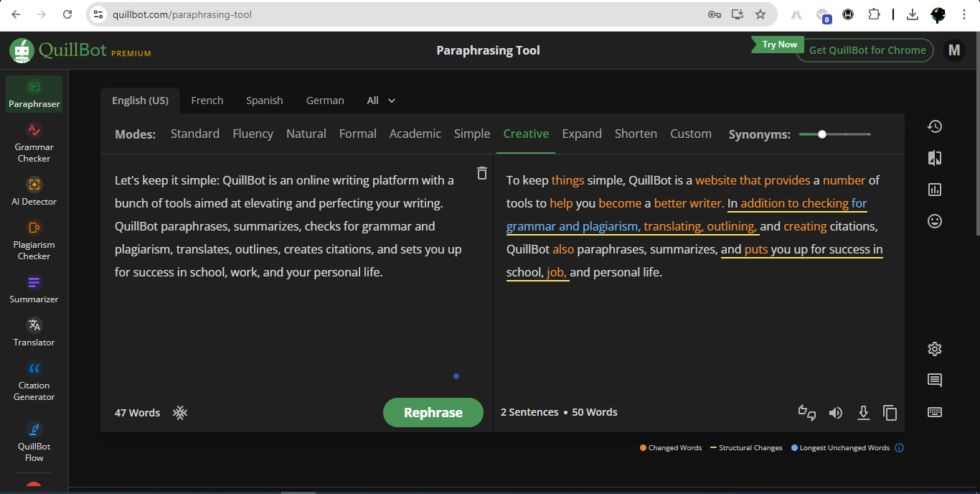Screen dimensions: 980x494
Task: Switch to Formal mode
Action: coord(358,134)
